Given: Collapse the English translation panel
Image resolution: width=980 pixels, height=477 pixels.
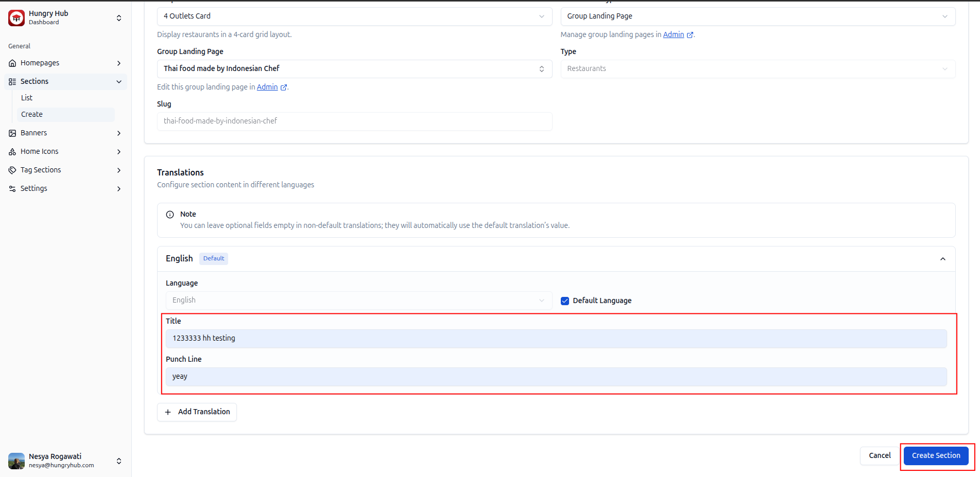Looking at the screenshot, I should click(x=942, y=259).
